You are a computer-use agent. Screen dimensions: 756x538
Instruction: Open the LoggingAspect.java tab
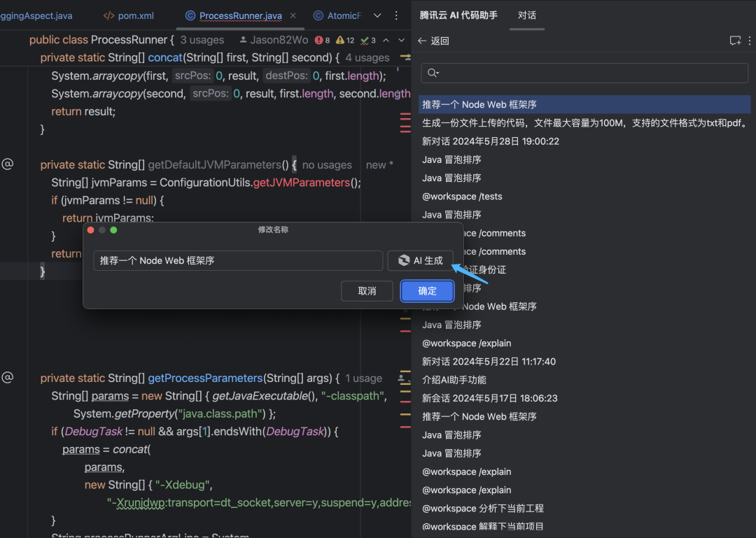coord(36,16)
